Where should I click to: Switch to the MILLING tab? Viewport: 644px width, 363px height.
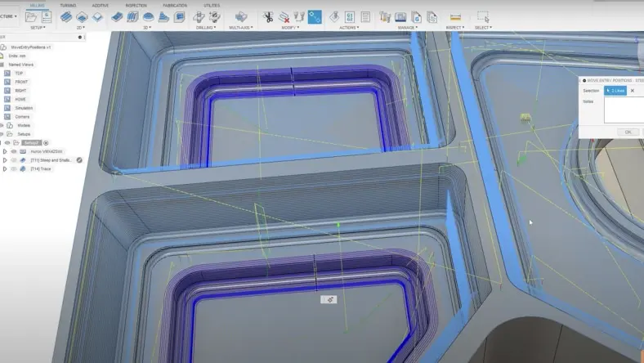tap(38, 6)
